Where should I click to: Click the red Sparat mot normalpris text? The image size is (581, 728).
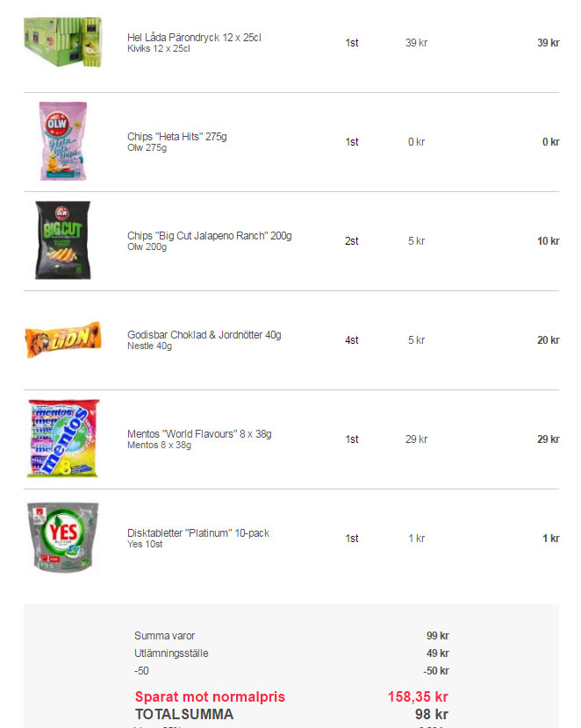(210, 696)
